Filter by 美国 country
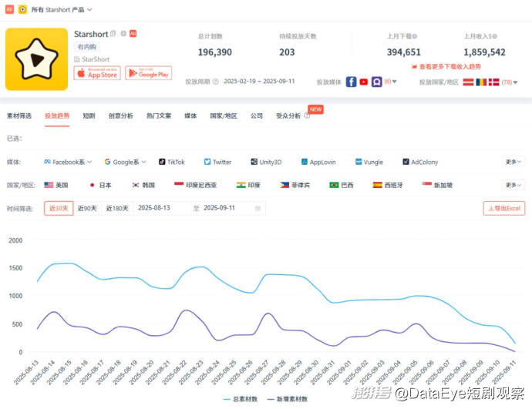 pyautogui.click(x=56, y=185)
